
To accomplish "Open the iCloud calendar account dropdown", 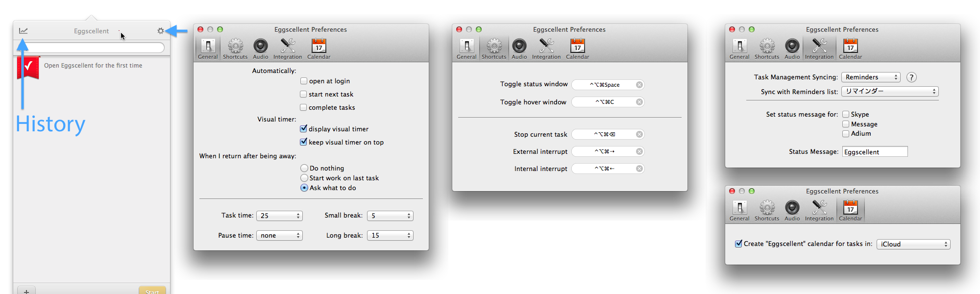I will (x=913, y=244).
